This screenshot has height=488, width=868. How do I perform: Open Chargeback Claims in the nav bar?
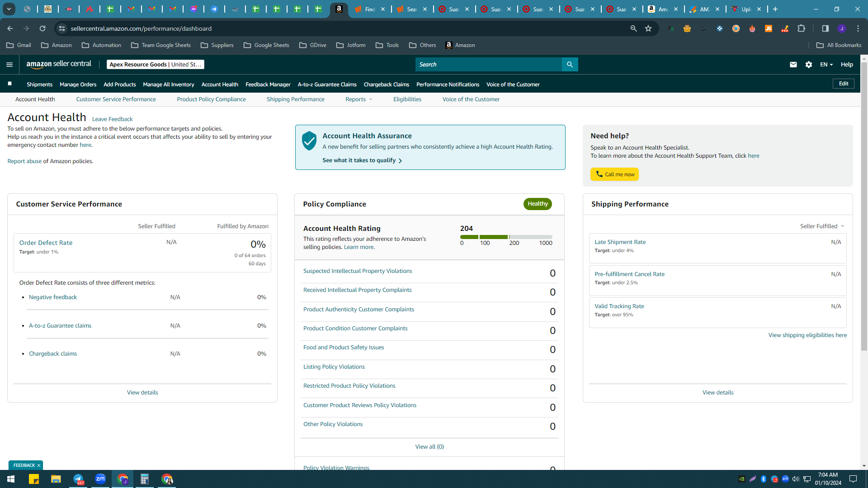[386, 84]
